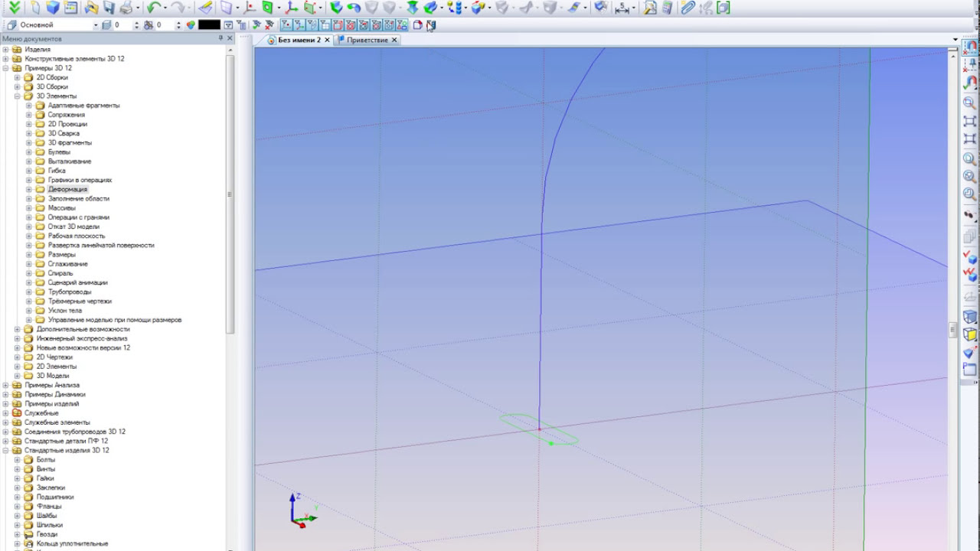
Task: Click the New 3D model cube icon
Action: click(x=53, y=8)
